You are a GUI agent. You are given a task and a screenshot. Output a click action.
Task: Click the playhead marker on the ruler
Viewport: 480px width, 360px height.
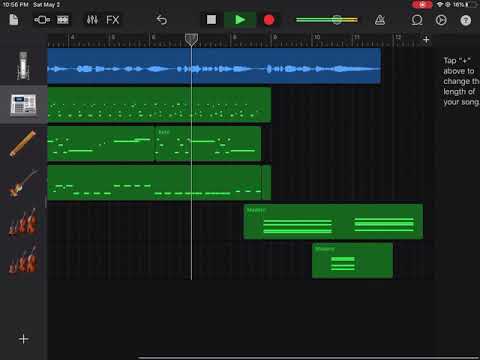[191, 39]
